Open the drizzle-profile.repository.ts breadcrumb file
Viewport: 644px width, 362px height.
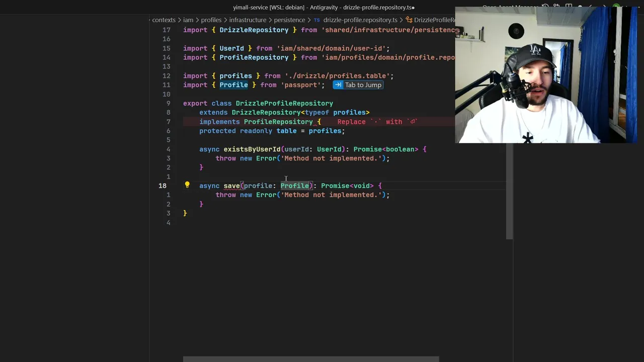pyautogui.click(x=360, y=20)
